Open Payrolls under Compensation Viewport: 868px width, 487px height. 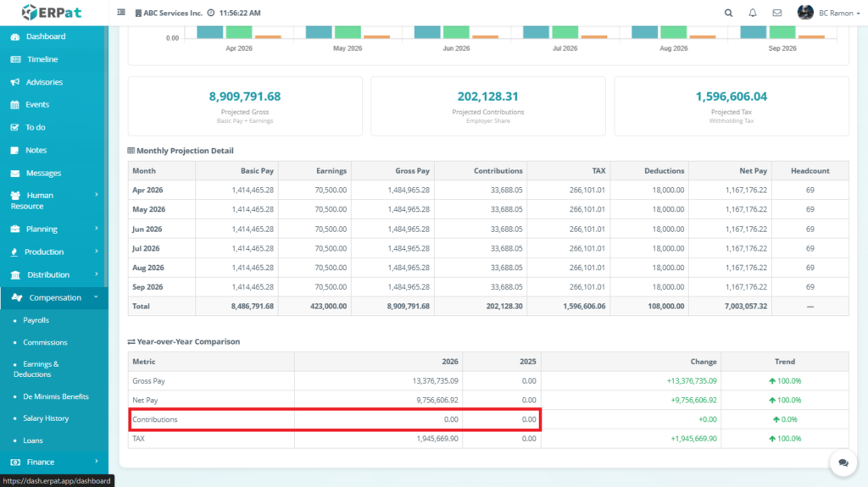pos(36,320)
